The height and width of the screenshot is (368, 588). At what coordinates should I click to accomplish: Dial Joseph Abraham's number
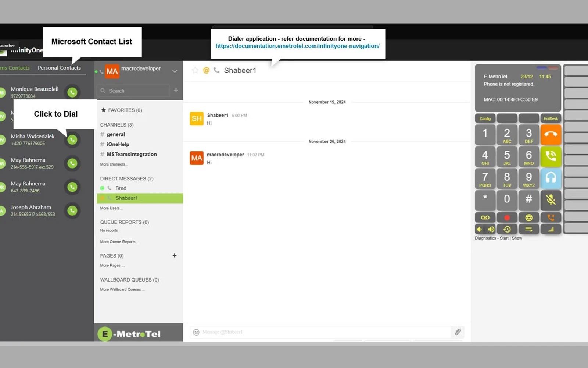click(x=72, y=211)
